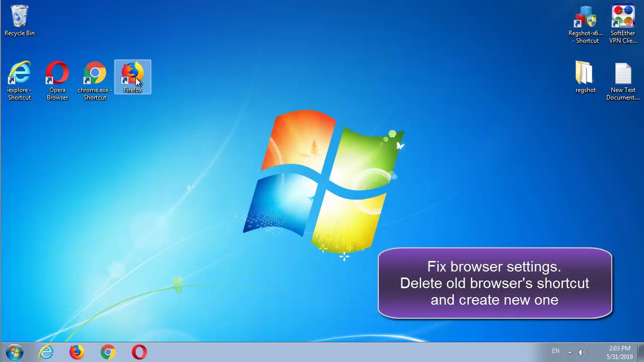Show hidden tray icons arrow

click(x=570, y=352)
